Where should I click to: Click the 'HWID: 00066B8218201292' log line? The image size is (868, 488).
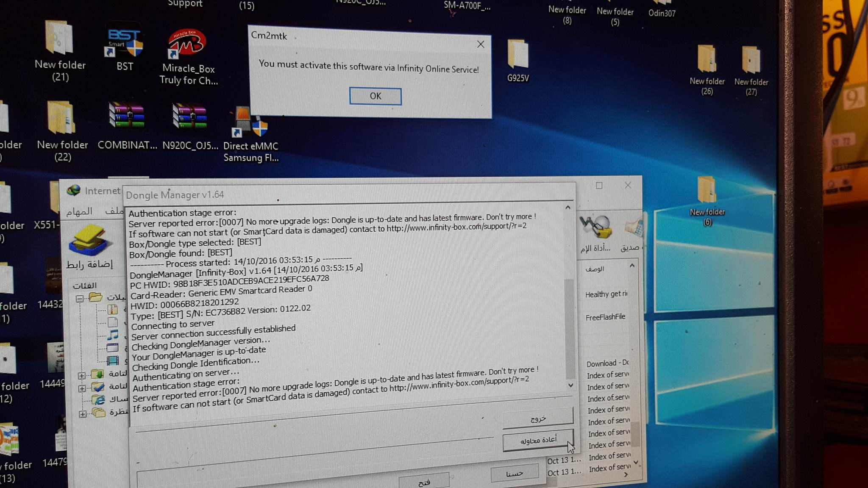click(x=185, y=304)
